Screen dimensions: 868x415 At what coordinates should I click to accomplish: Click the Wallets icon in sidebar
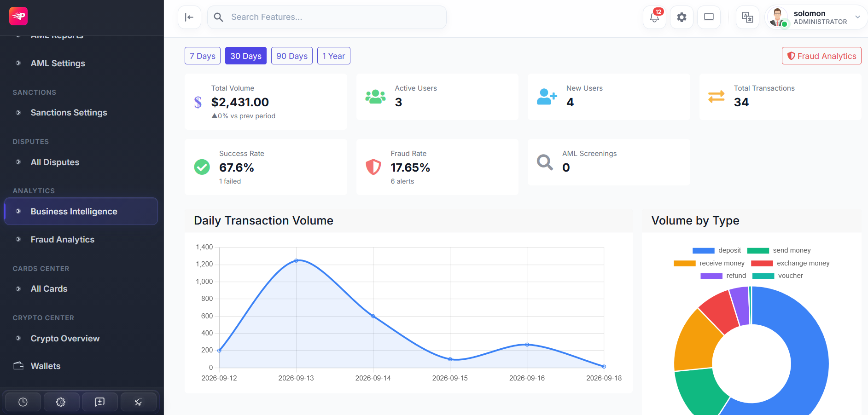[x=18, y=366]
